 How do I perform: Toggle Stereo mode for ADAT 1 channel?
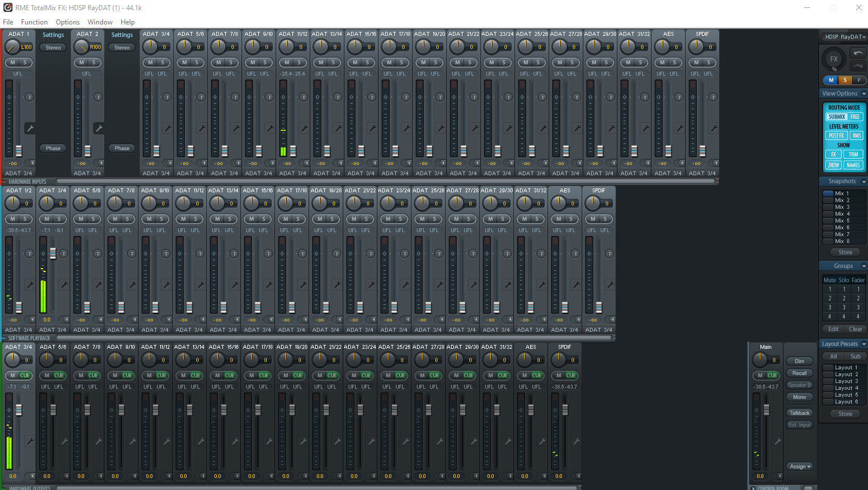[x=53, y=48]
